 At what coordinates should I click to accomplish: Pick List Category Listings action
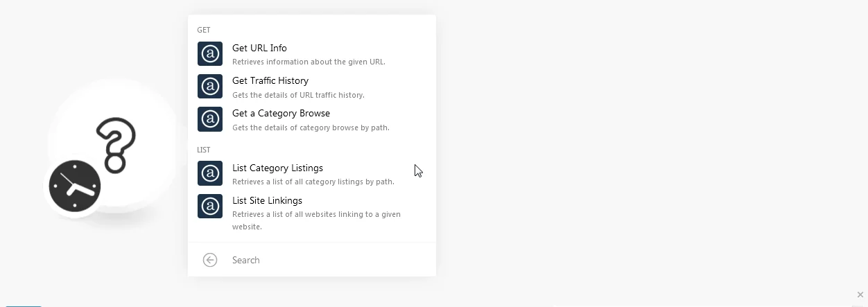[312, 174]
